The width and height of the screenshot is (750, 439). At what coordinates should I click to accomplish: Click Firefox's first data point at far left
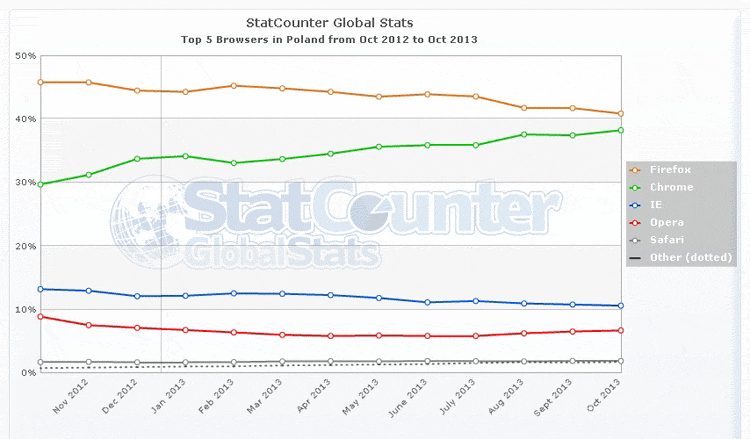[41, 82]
